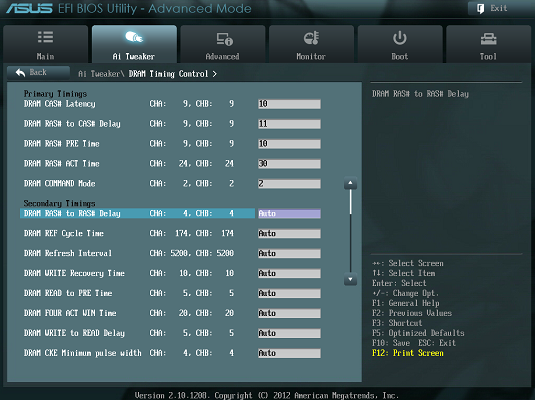
Task: Click the Secondary Timings heading
Action: pos(59,203)
